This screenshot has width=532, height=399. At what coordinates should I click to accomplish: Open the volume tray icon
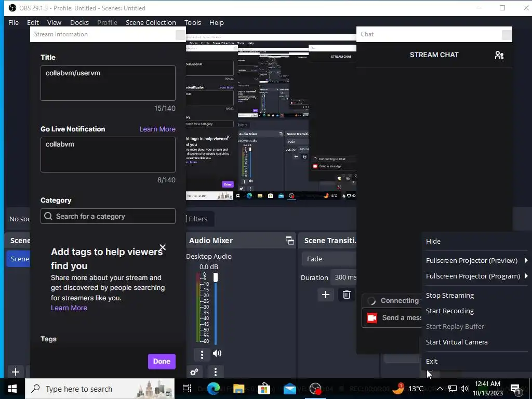click(464, 389)
